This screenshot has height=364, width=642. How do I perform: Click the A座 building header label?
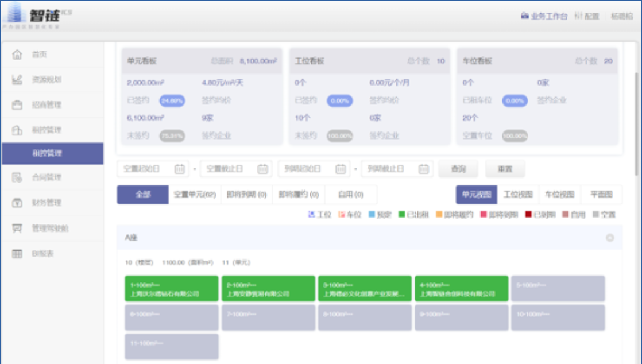pyautogui.click(x=131, y=238)
